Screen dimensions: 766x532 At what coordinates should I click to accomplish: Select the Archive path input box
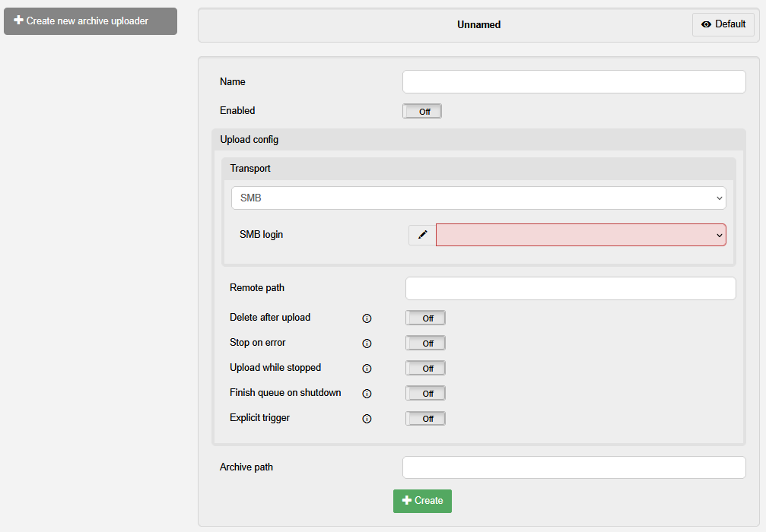[574, 467]
